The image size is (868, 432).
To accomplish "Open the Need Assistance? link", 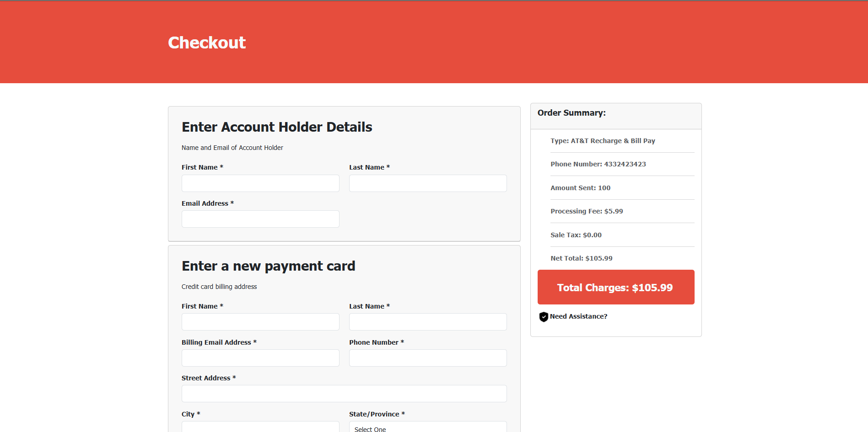I will [578, 316].
